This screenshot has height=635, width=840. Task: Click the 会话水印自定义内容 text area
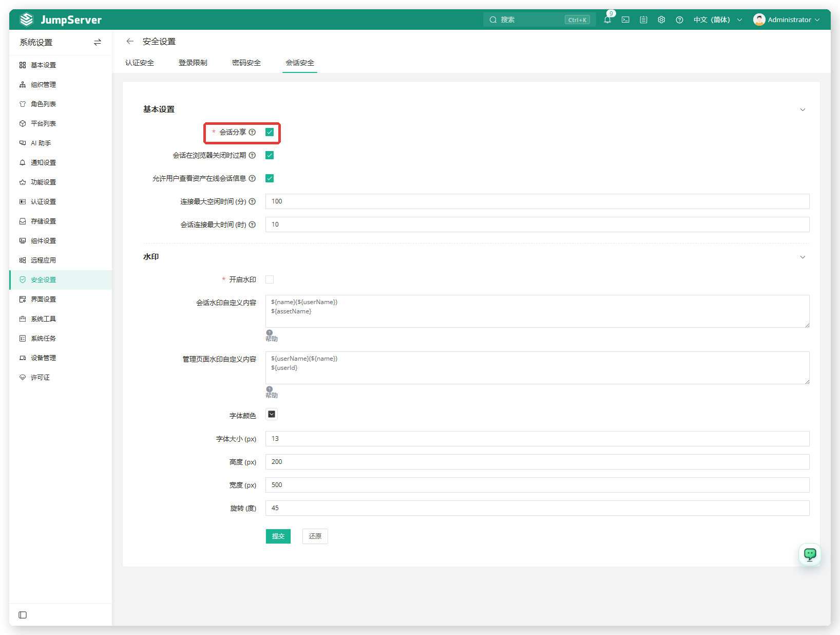coord(538,311)
